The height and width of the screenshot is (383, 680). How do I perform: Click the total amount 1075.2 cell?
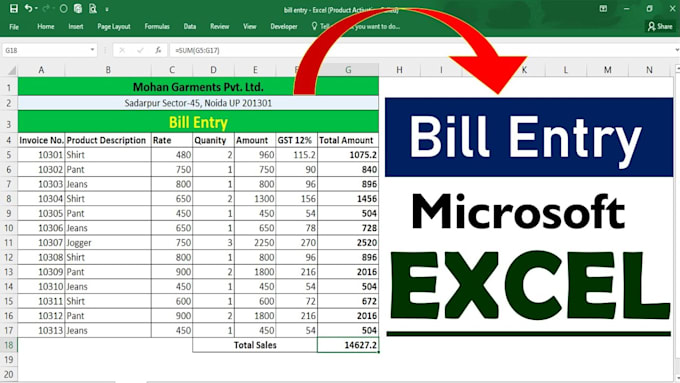(x=348, y=155)
